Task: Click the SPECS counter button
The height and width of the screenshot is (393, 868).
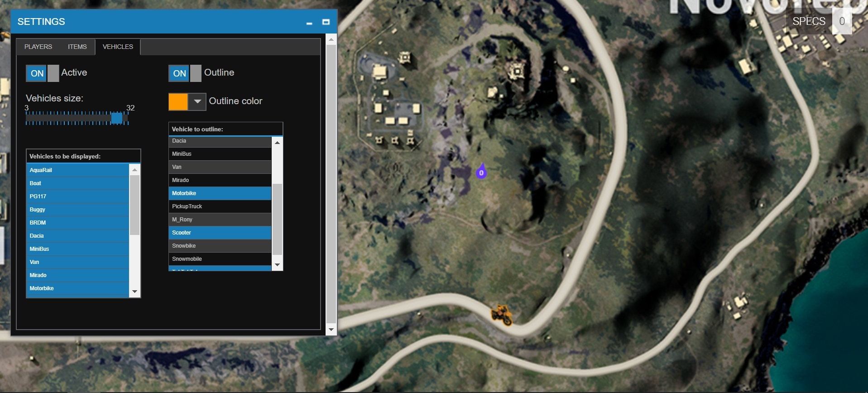Action: click(x=820, y=21)
